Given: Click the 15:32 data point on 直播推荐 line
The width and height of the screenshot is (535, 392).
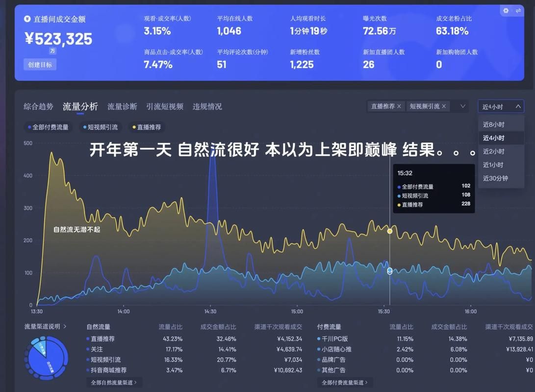Looking at the screenshot, I should pos(390,231).
